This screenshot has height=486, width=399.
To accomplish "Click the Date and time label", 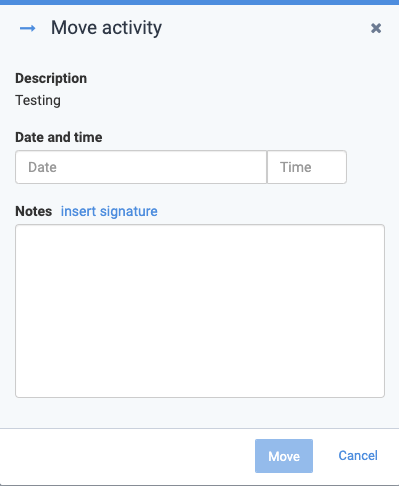I will [x=59, y=137].
